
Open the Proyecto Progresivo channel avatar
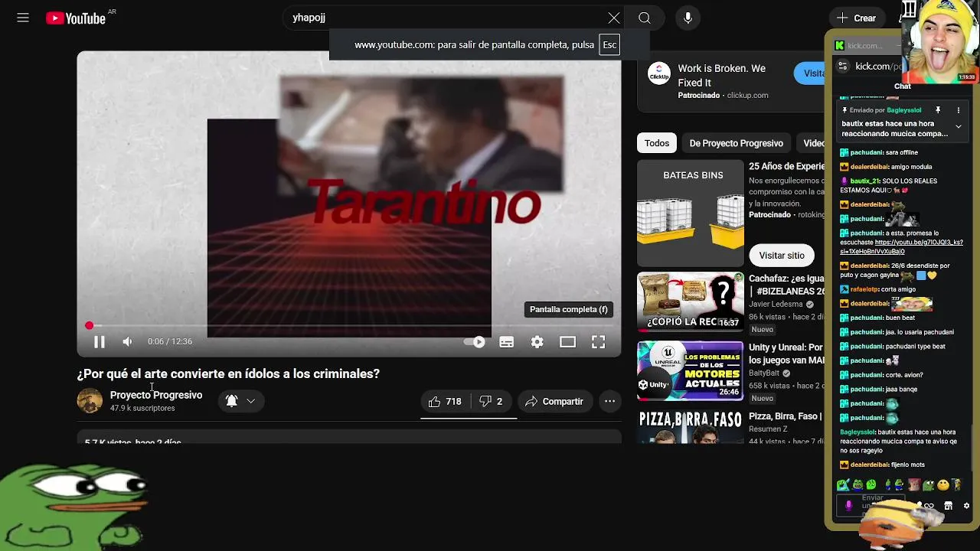coord(90,400)
